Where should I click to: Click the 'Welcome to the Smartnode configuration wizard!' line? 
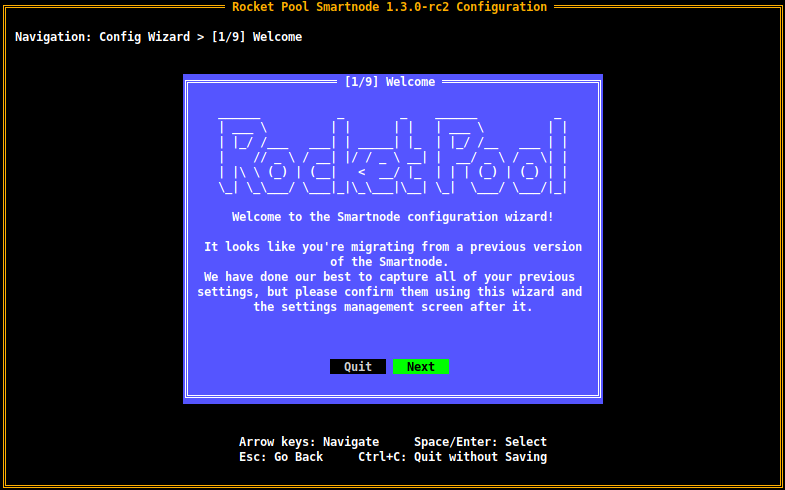tap(392, 217)
